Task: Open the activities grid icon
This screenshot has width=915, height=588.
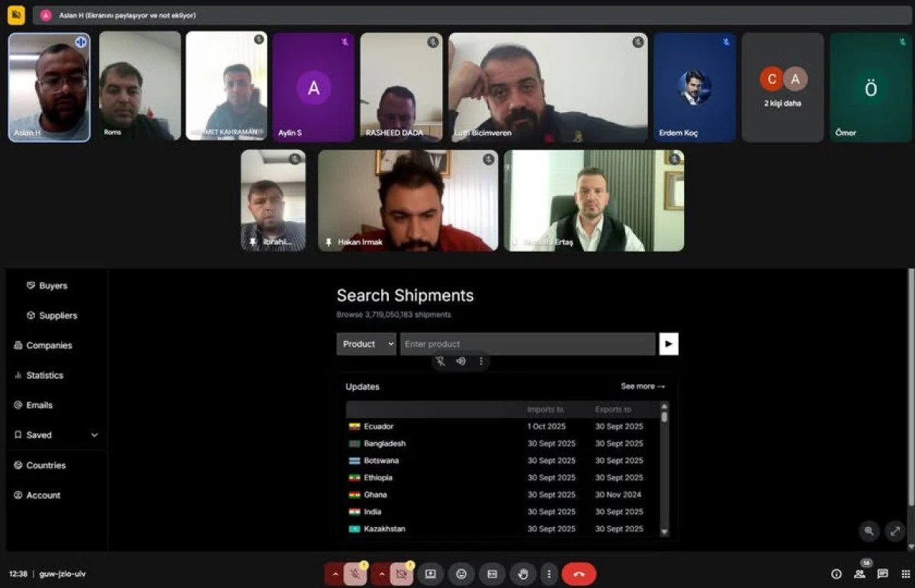Action: 905,574
